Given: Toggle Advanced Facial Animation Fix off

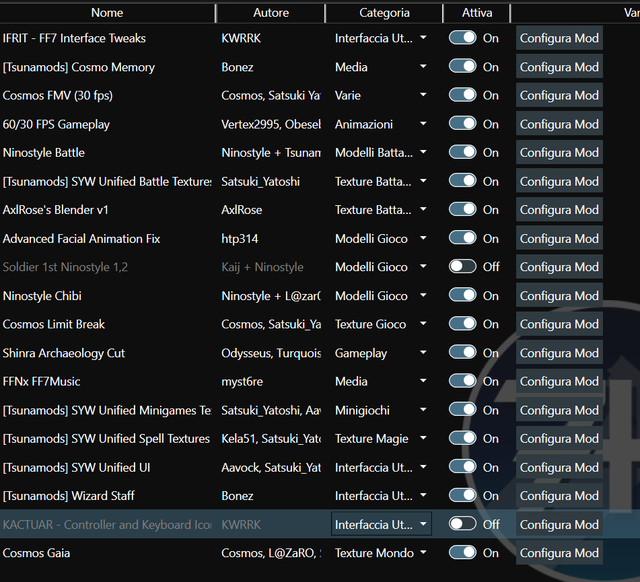Looking at the screenshot, I should pyautogui.click(x=462, y=238).
